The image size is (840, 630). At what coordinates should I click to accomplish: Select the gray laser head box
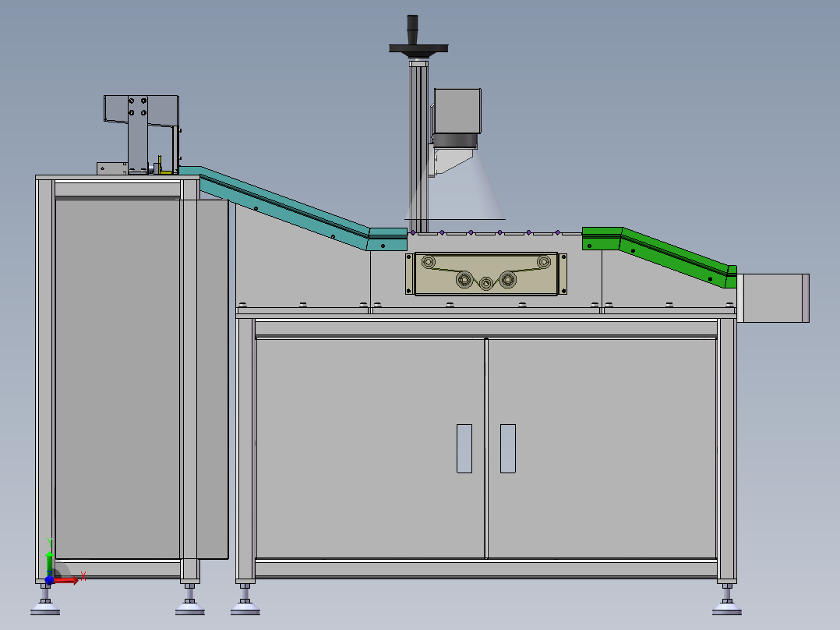(457, 111)
